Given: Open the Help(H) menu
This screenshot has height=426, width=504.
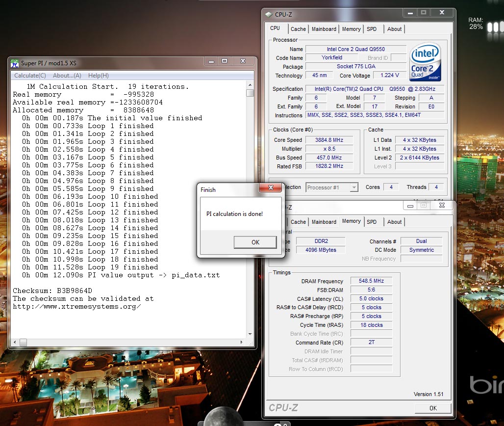Looking at the screenshot, I should (x=99, y=76).
